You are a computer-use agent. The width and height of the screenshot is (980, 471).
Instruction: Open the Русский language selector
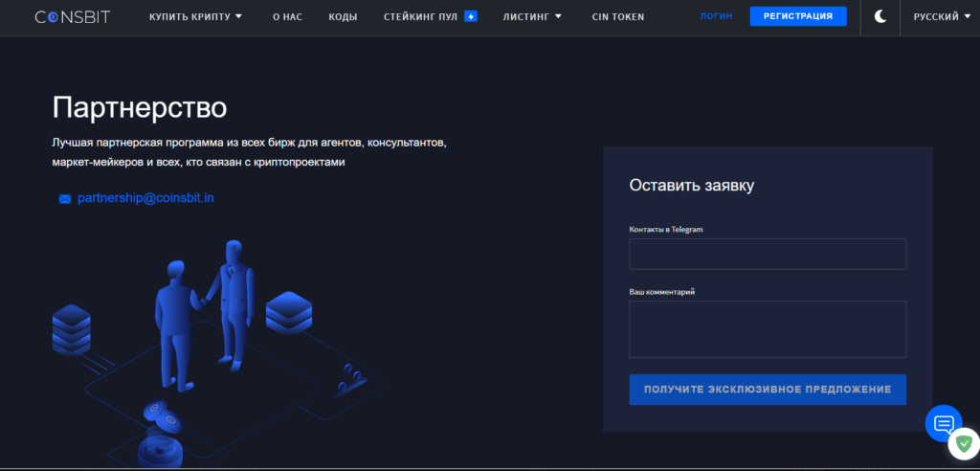(942, 17)
